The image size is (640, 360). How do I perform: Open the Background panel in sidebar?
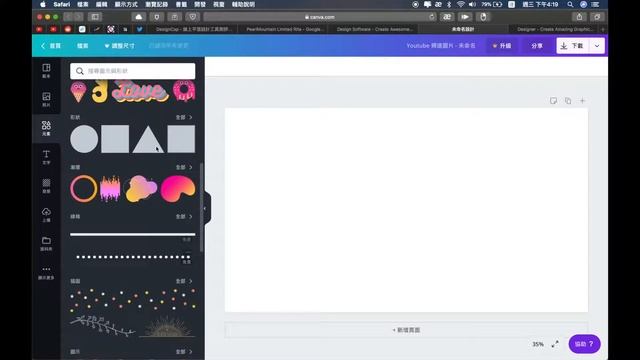(46, 186)
